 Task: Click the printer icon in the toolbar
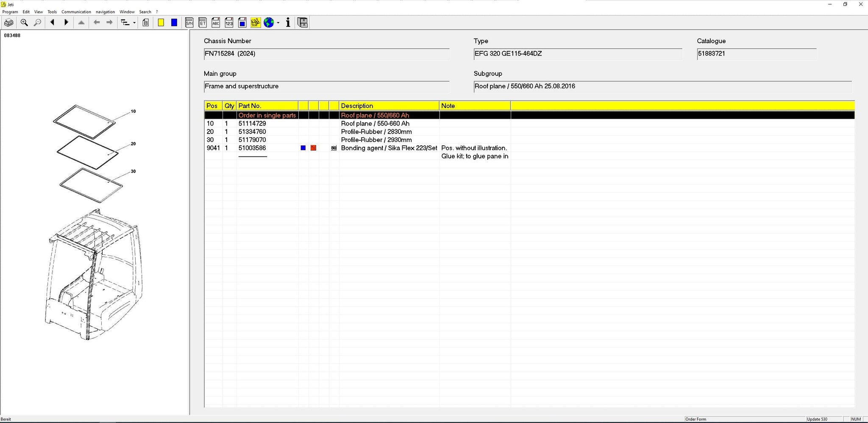coord(8,23)
